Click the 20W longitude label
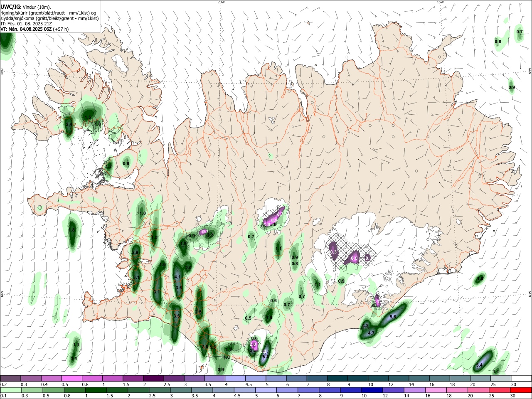The height and width of the screenshot is (399, 532). [x=221, y=2]
